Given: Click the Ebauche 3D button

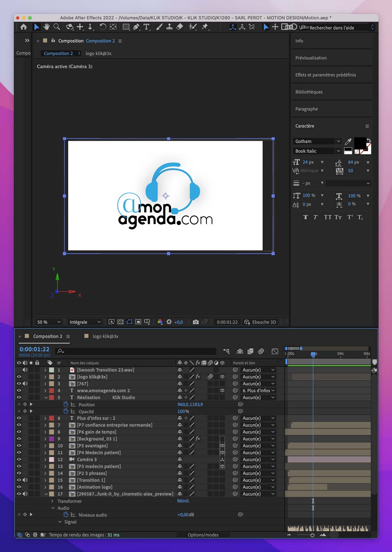Looking at the screenshot, I should 260,322.
